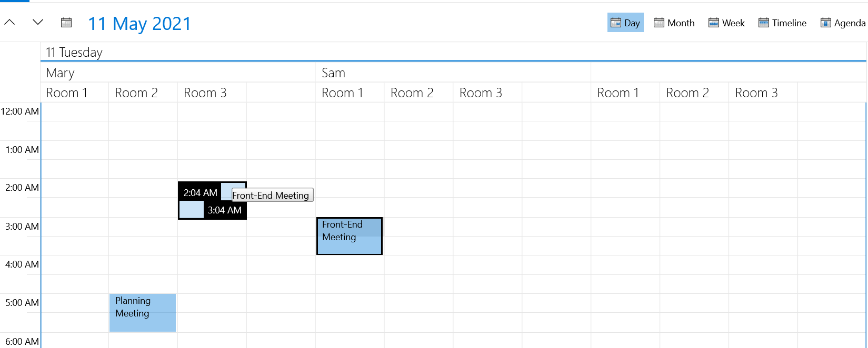Click the upward date navigation chevron
This screenshot has height=348, width=868.
point(9,22)
